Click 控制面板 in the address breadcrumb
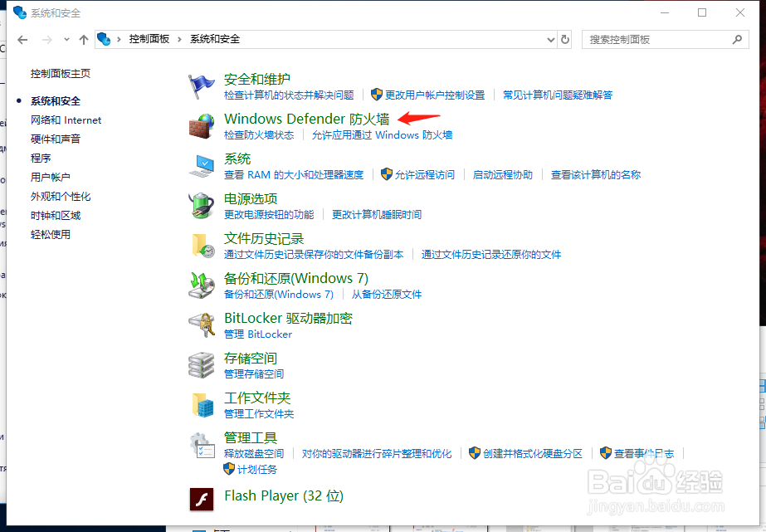766x532 pixels. tap(149, 39)
